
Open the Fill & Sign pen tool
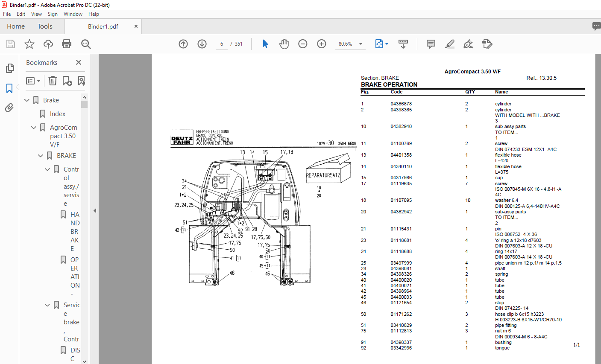(468, 44)
